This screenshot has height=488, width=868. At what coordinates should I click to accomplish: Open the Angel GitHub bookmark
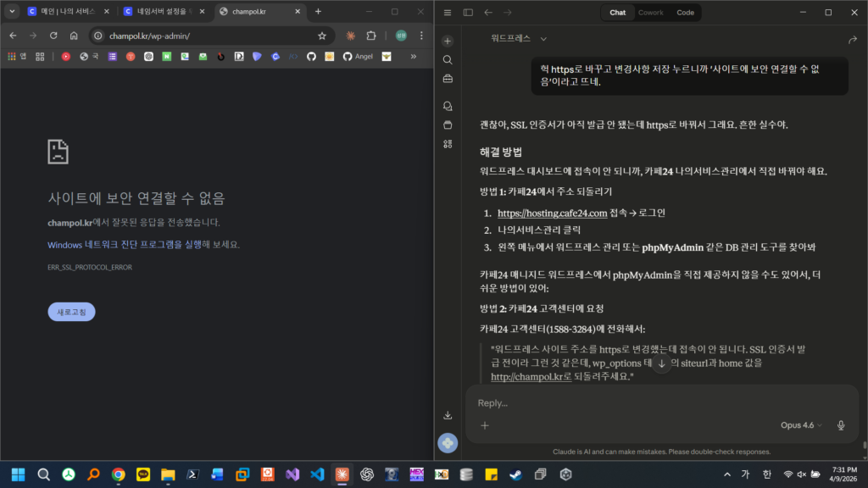pyautogui.click(x=358, y=57)
